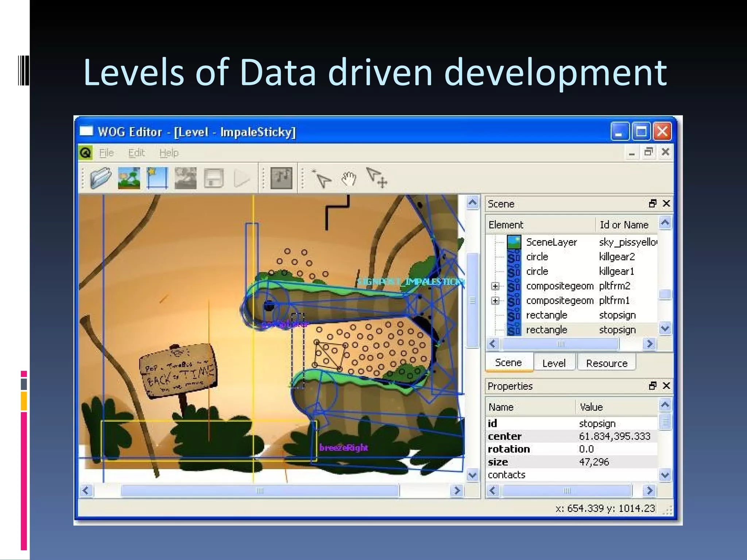Viewport: 747px width, 560px height.
Task: Click the greyed-out landscape toolbar icon
Action: 185,178
